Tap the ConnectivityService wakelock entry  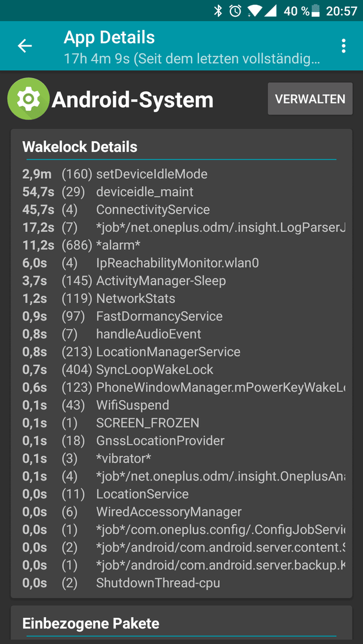pos(181,210)
